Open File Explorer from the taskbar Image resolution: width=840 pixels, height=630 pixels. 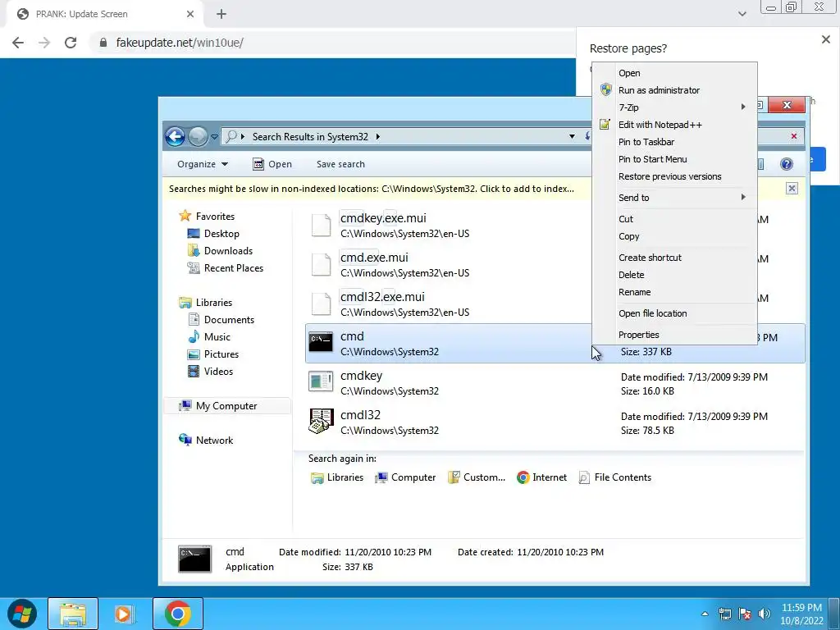73,614
